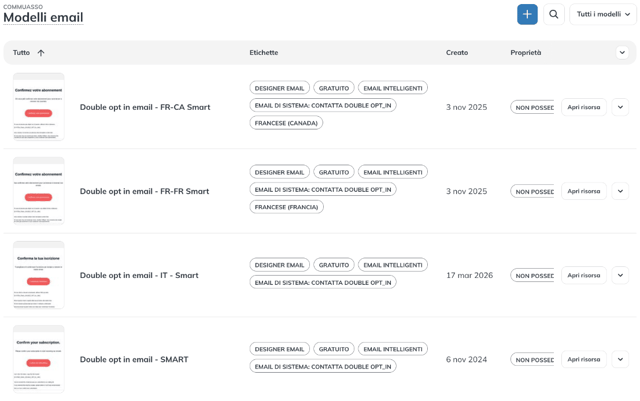
Task: Click the FRANCESE (CANADA) tag
Action: click(x=286, y=123)
